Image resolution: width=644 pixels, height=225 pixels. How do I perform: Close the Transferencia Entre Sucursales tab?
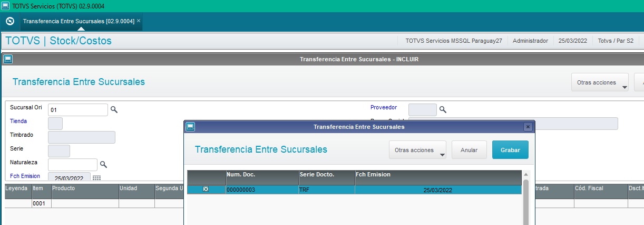(x=139, y=21)
